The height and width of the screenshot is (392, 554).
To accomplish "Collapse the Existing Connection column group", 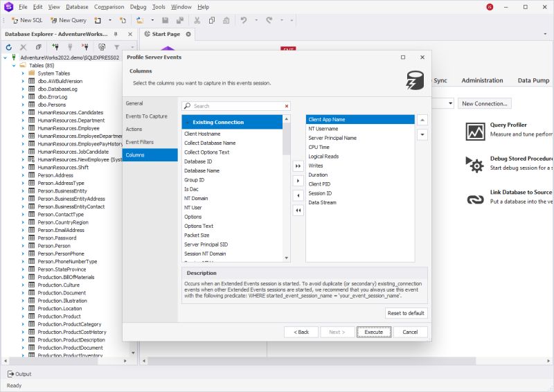I will coord(187,123).
